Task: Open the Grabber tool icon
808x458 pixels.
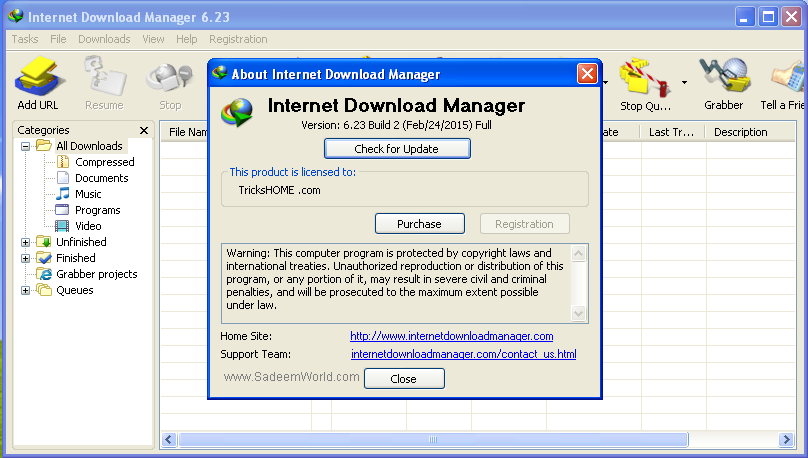Action: tap(724, 76)
